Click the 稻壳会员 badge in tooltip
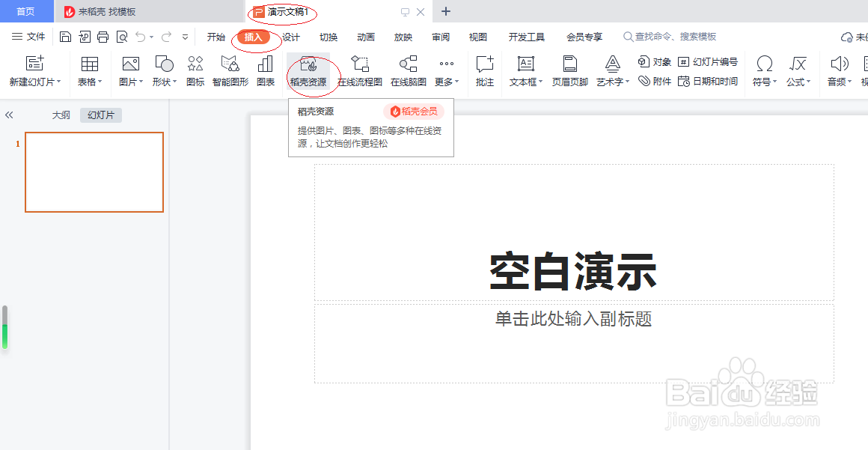This screenshot has height=450, width=868. (x=414, y=112)
